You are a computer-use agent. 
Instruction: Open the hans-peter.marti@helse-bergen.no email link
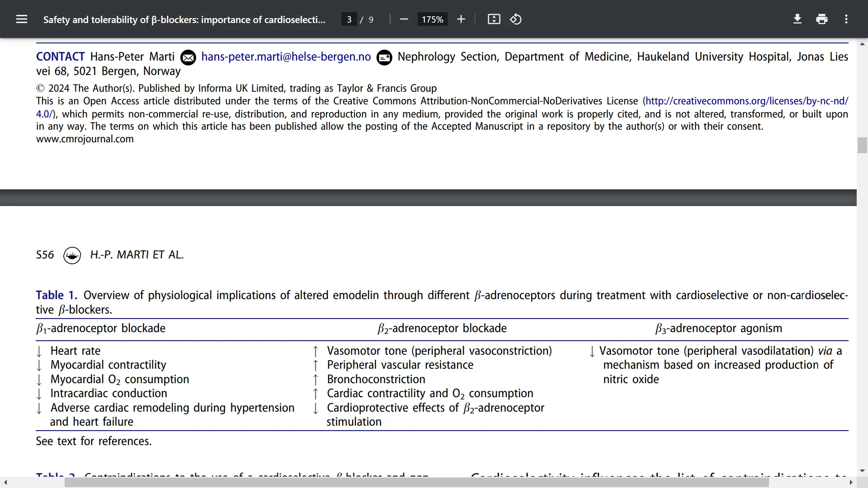coord(286,57)
